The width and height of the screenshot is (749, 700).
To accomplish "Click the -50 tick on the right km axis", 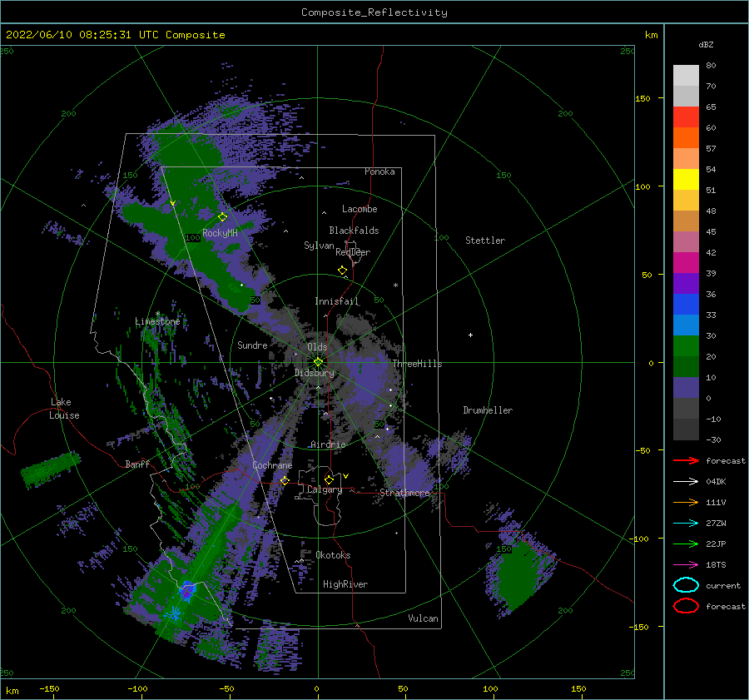I will click(643, 450).
